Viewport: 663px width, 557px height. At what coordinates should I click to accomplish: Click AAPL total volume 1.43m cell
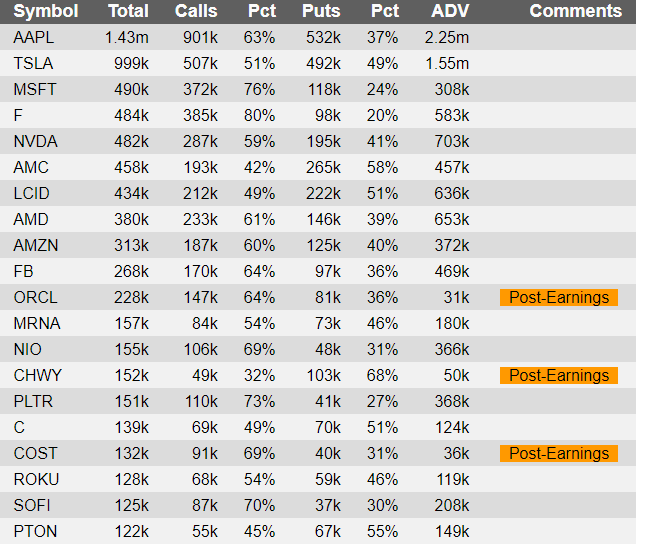coord(126,37)
